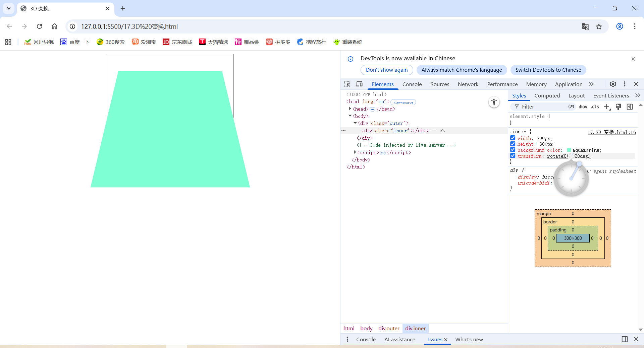The image size is (644, 348).
Task: Open the bookmarks apps grid icon
Action: pos(8,42)
